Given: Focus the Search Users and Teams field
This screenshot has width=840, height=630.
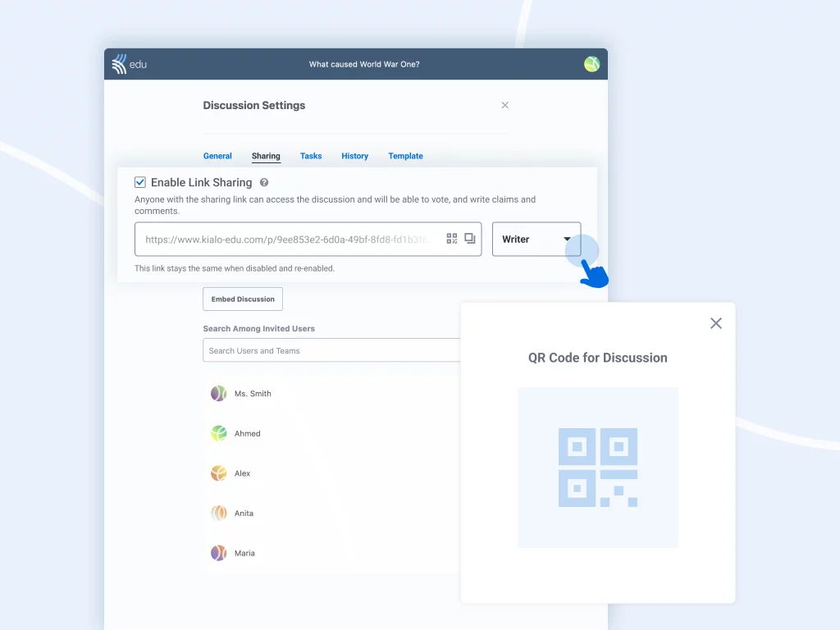Looking at the screenshot, I should [x=331, y=350].
